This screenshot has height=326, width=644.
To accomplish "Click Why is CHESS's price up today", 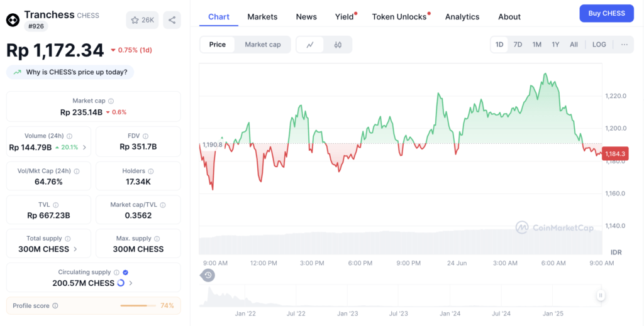I will tap(70, 72).
